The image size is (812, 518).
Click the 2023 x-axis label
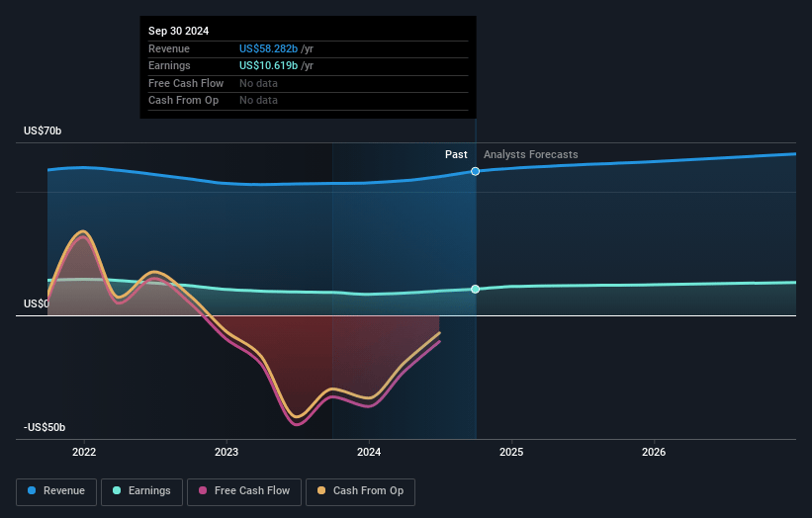tap(226, 452)
